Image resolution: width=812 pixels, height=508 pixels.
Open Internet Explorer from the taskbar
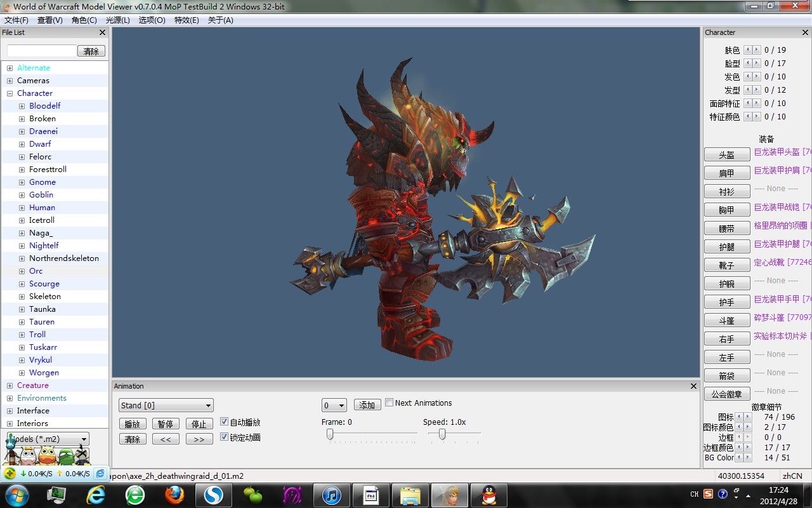[x=96, y=495]
